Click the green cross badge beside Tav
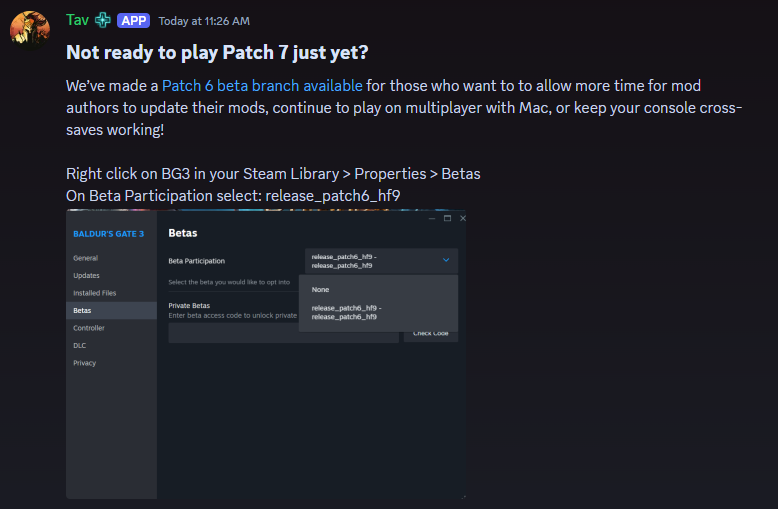 pyautogui.click(x=103, y=20)
